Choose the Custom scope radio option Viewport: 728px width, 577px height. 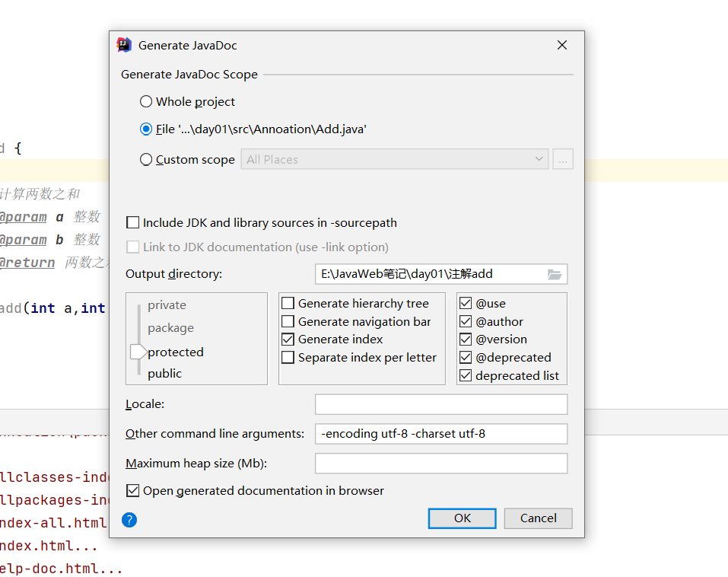pos(146,159)
